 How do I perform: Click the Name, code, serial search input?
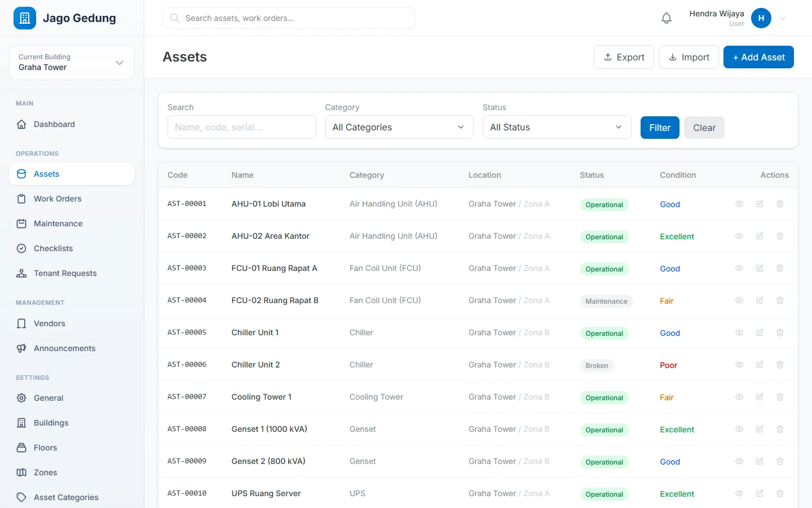[242, 127]
